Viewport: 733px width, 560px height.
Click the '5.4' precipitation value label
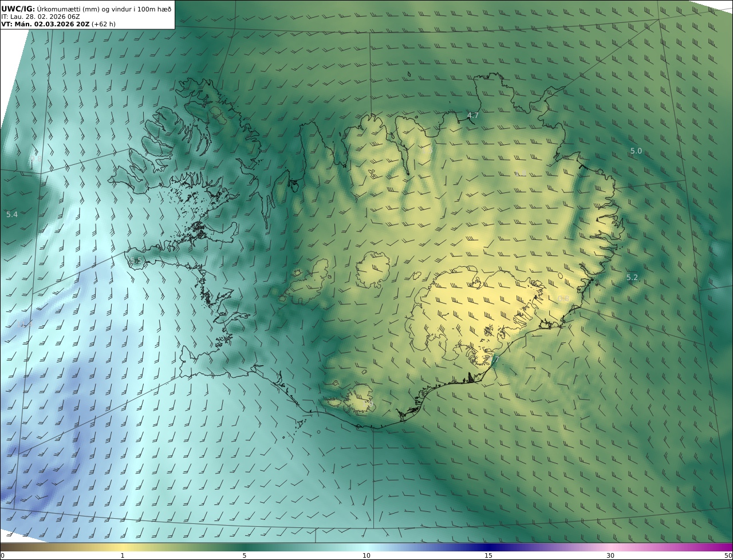(12, 214)
